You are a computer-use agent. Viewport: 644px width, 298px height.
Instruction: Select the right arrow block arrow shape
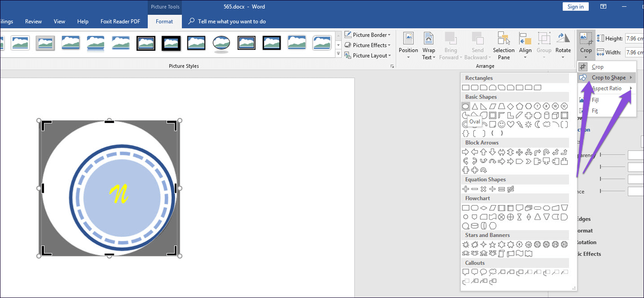pos(466,152)
